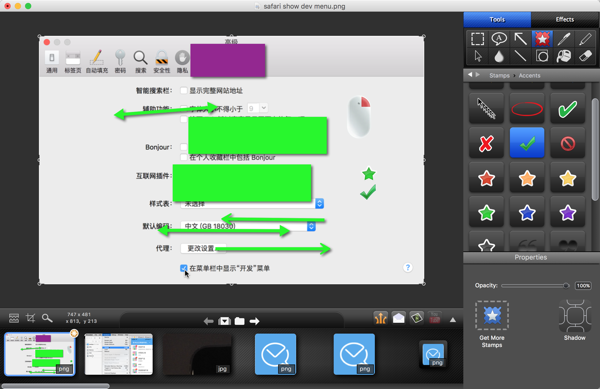Image resolution: width=600 pixels, height=389 pixels.
Task: Click the 搜索 preferences tab in image
Action: tap(140, 62)
